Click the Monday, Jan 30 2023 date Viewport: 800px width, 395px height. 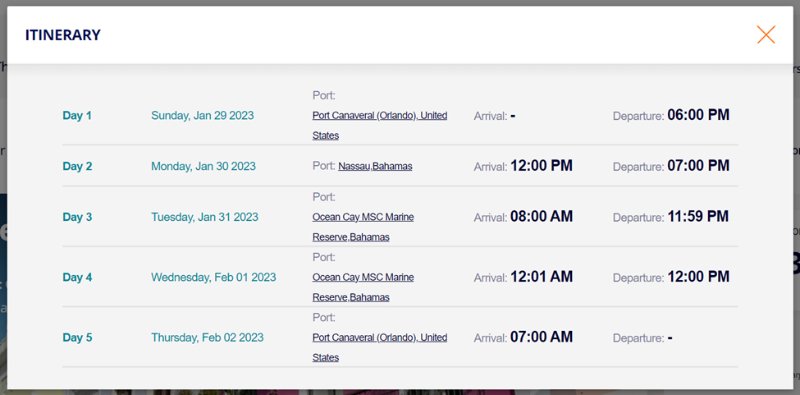pos(204,166)
